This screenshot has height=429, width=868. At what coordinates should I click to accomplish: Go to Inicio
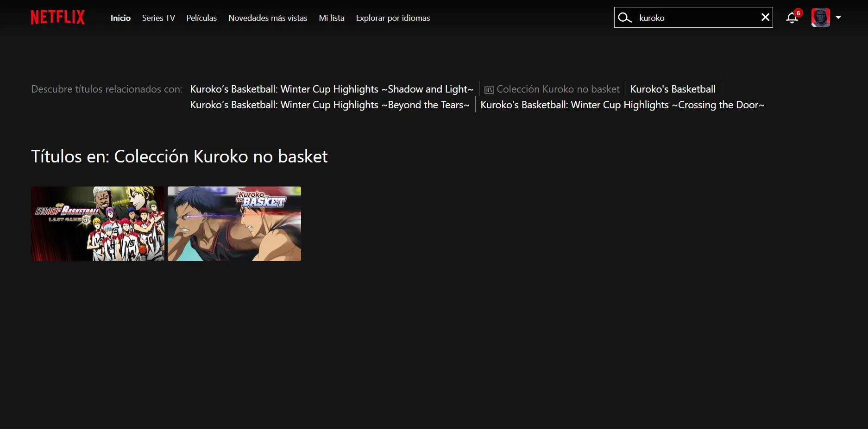click(120, 18)
